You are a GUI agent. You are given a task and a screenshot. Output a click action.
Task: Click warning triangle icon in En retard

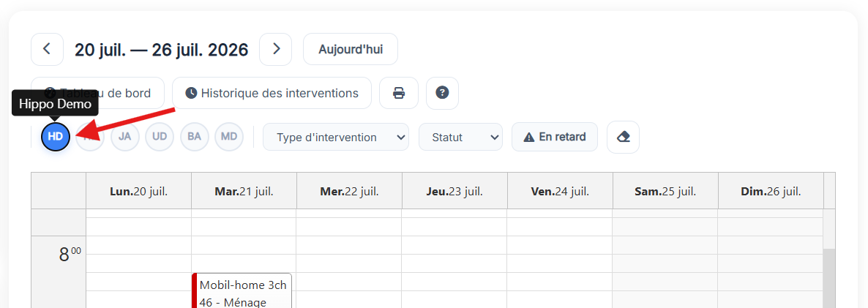click(529, 137)
